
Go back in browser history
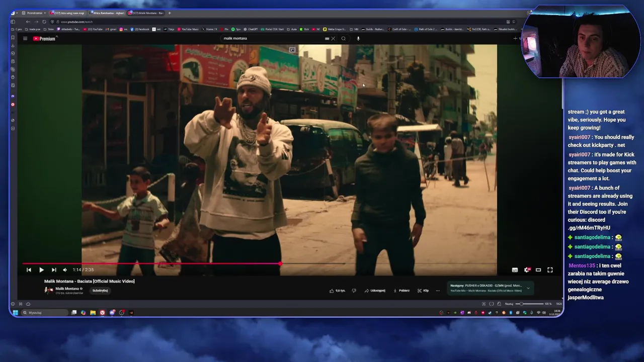coord(28,22)
